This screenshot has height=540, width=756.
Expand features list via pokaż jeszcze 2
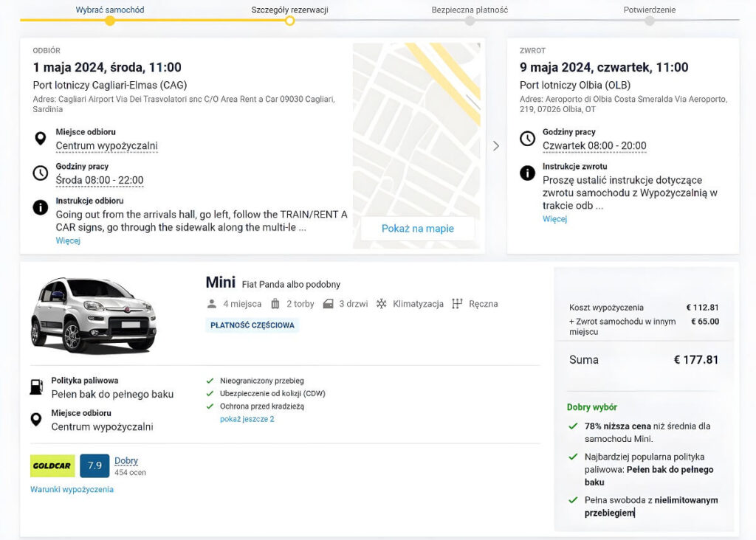(247, 419)
